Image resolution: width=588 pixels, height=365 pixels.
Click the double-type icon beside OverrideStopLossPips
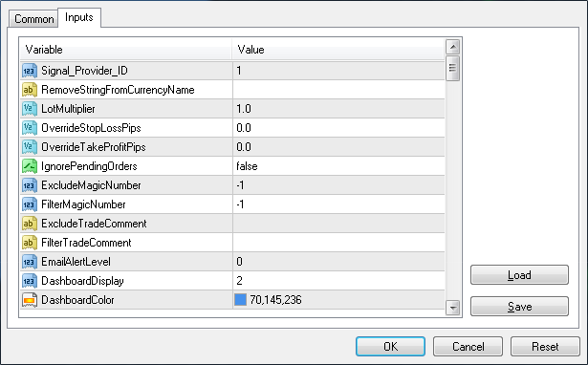[30, 128]
